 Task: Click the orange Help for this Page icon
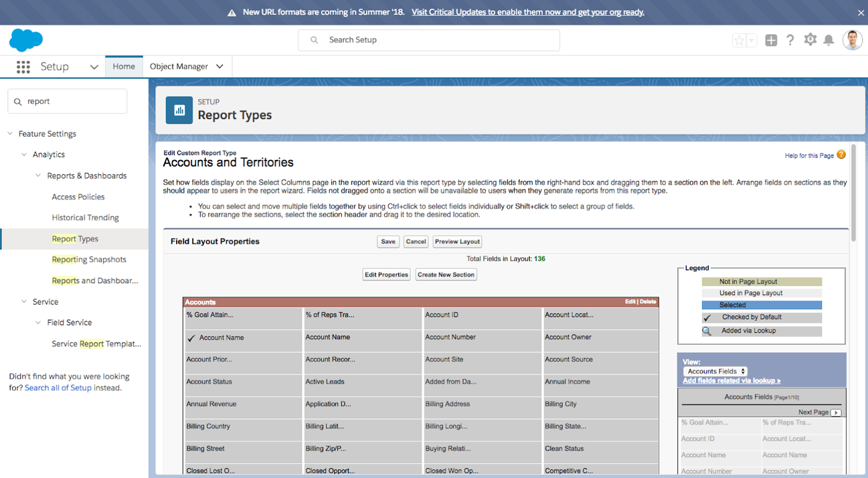(x=841, y=155)
